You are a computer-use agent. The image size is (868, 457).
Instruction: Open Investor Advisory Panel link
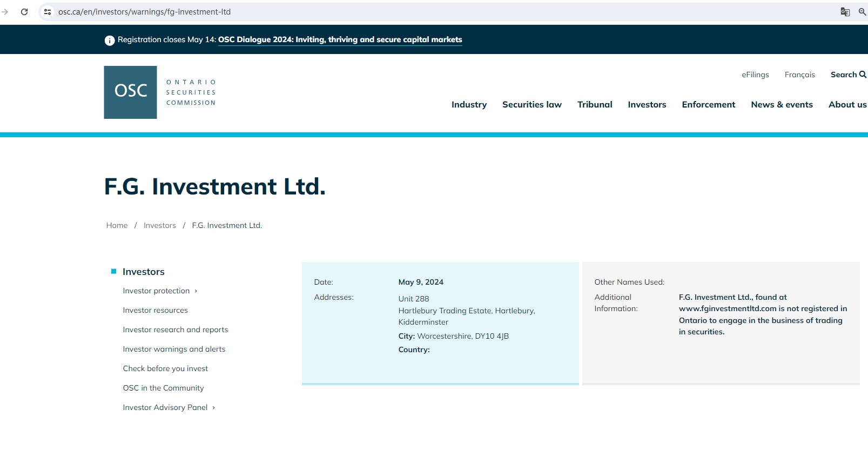pos(165,407)
